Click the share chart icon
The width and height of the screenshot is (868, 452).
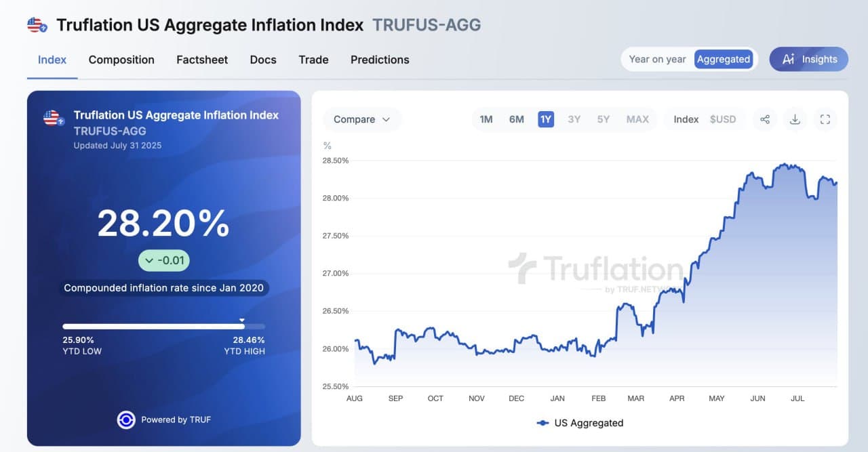point(765,119)
